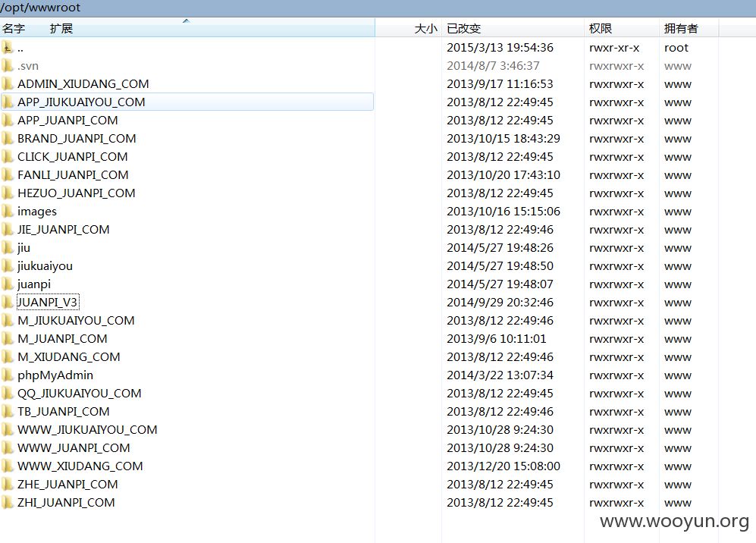Click the ZHI_JUANPI_COM folder icon
The width and height of the screenshot is (756, 543).
(x=8, y=503)
